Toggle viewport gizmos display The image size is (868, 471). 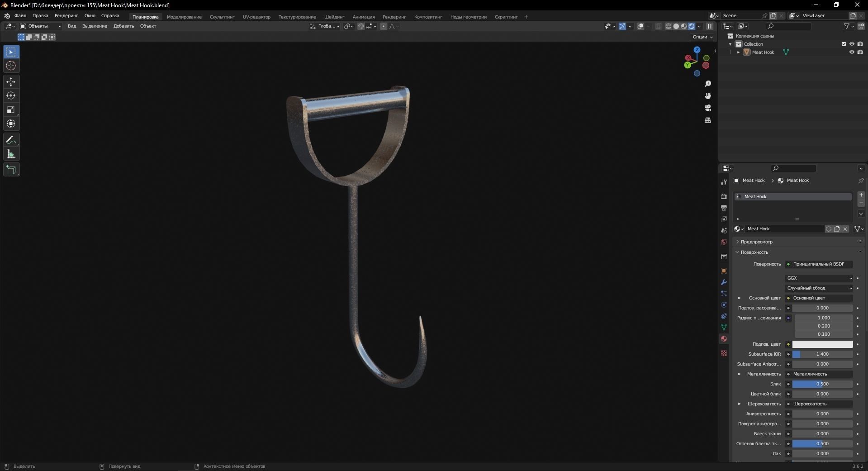click(x=622, y=26)
